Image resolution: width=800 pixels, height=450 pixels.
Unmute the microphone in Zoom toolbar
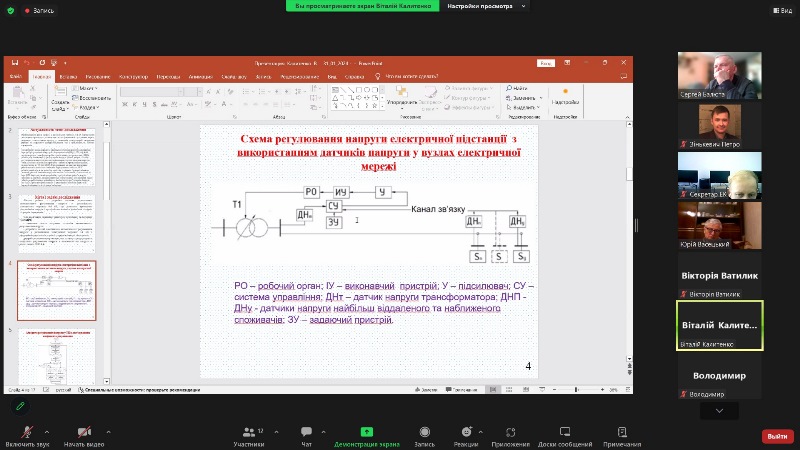pos(28,432)
